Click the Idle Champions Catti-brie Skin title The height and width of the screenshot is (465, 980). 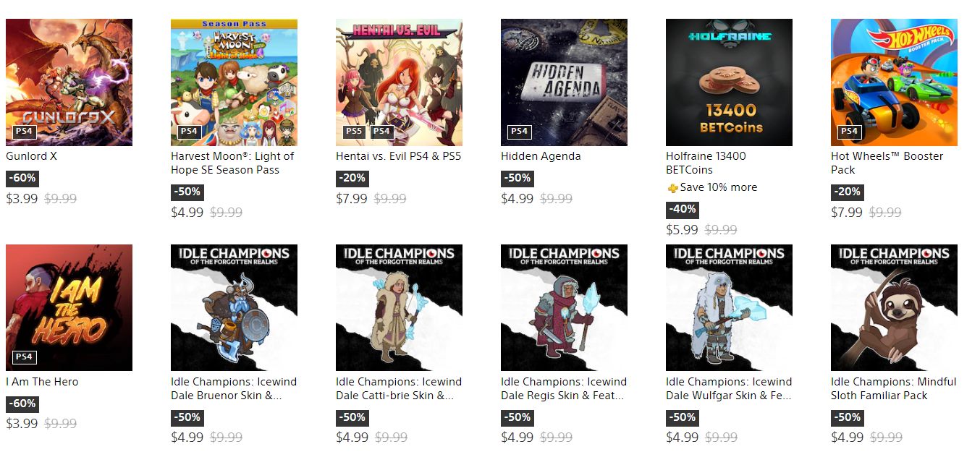click(399, 388)
